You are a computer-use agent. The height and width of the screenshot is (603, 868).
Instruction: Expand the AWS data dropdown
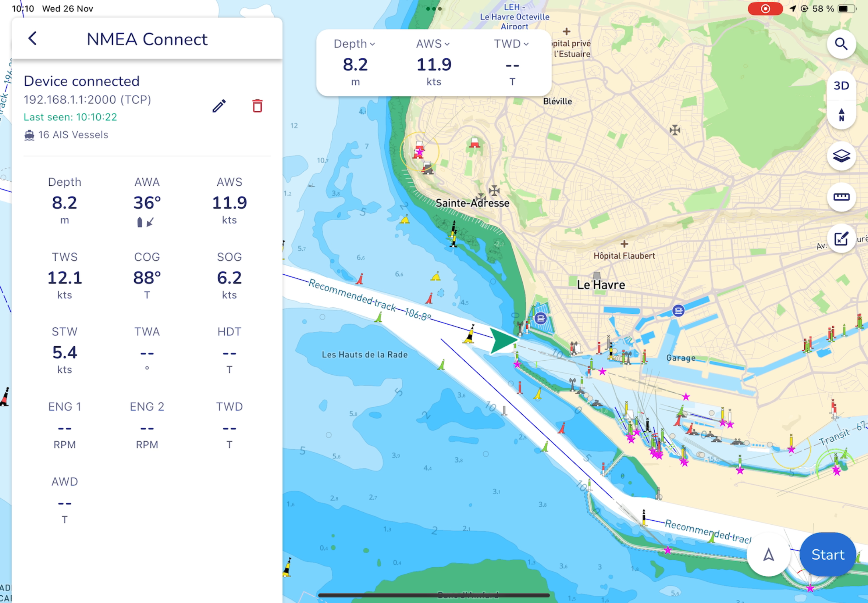point(433,44)
